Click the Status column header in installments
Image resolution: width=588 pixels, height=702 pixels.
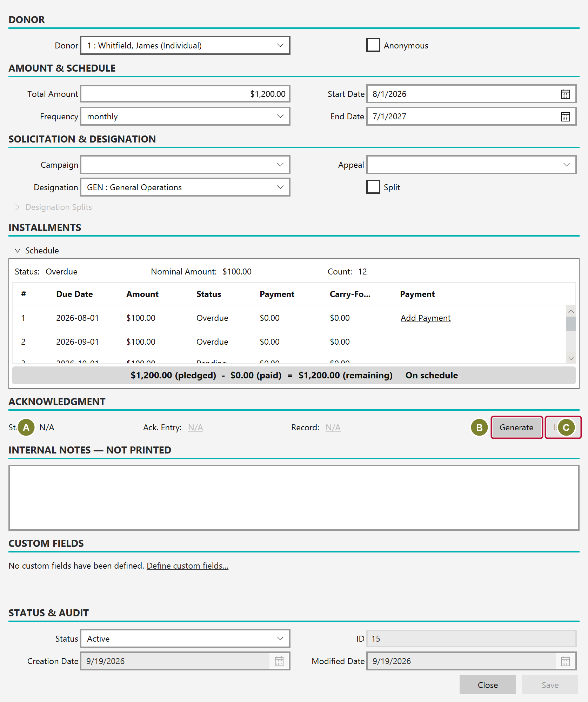pyautogui.click(x=209, y=294)
